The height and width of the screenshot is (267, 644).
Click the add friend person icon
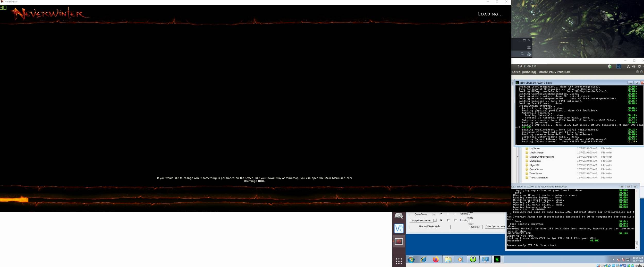tap(529, 54)
